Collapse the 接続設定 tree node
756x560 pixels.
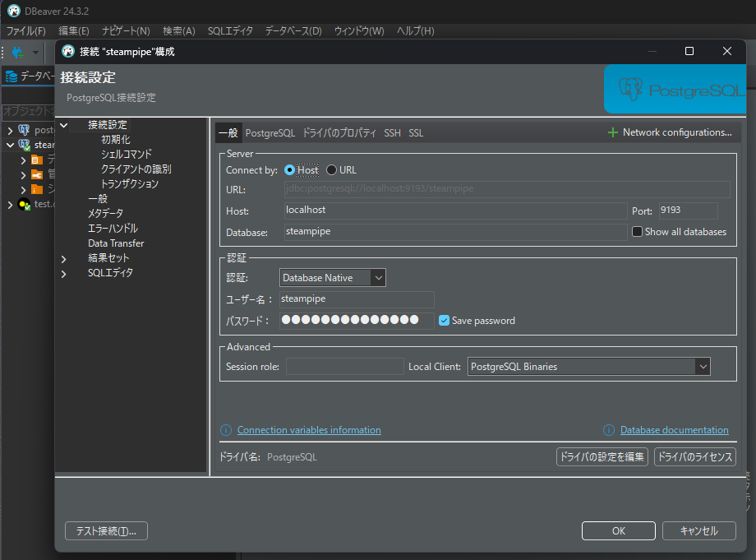[x=63, y=126]
